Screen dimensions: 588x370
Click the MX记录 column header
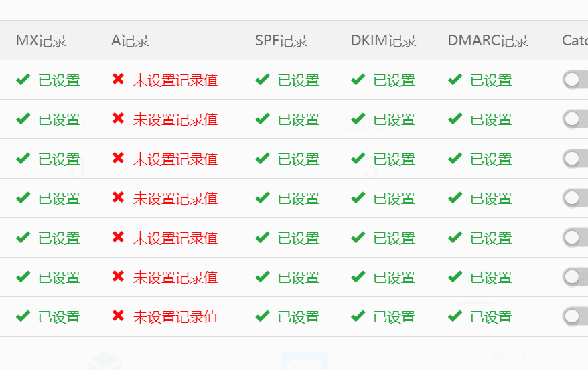point(42,41)
